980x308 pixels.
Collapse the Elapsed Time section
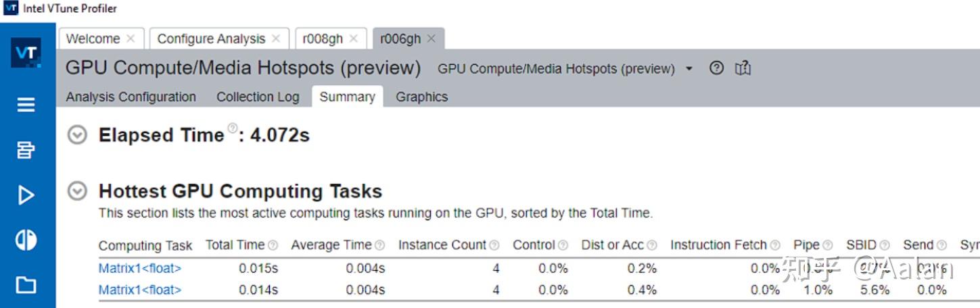coord(78,135)
